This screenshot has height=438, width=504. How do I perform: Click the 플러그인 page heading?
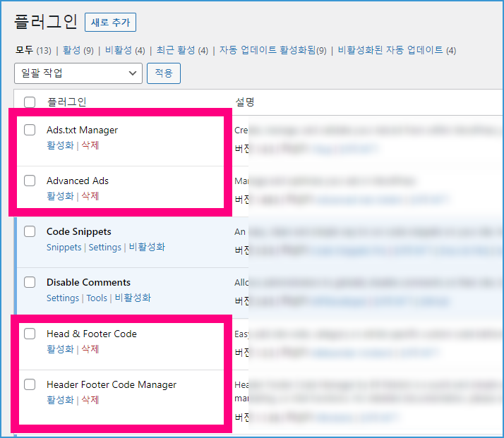[46, 22]
